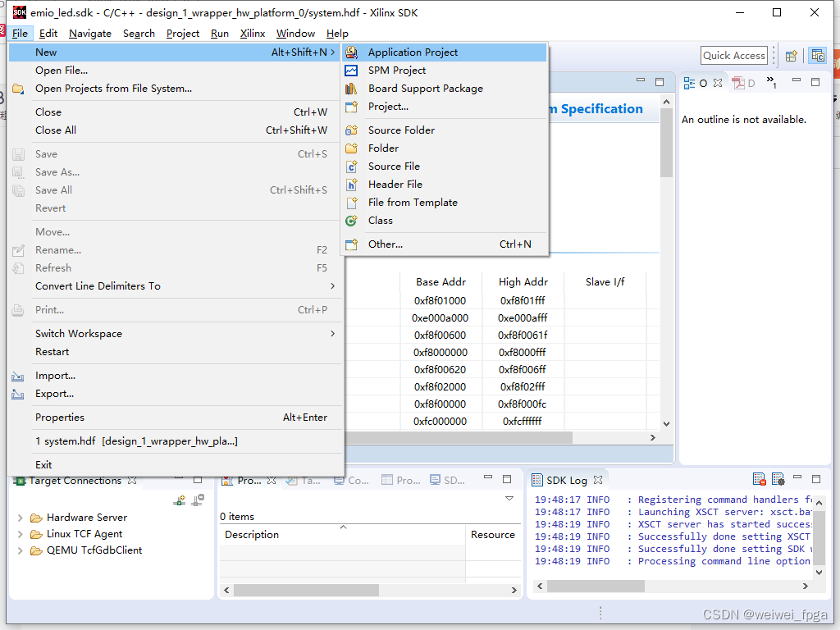
Task: Click editor vertical scrollbar thumb
Action: click(666, 143)
